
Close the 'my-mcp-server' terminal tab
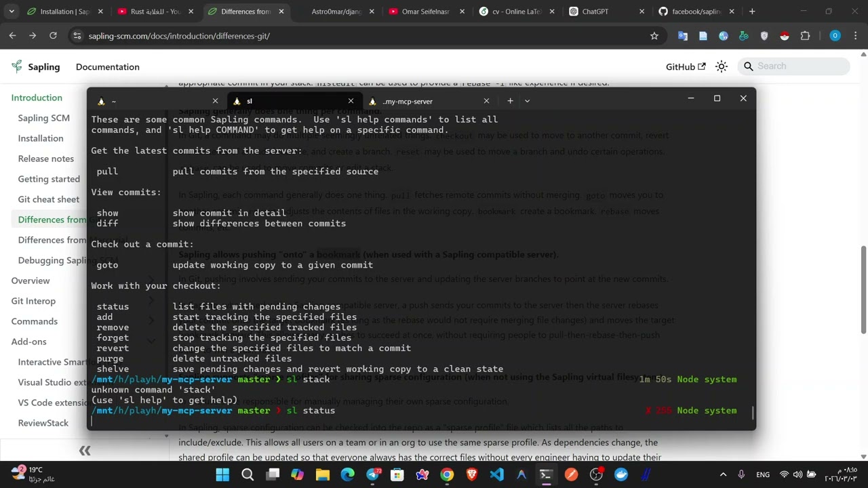click(x=486, y=101)
